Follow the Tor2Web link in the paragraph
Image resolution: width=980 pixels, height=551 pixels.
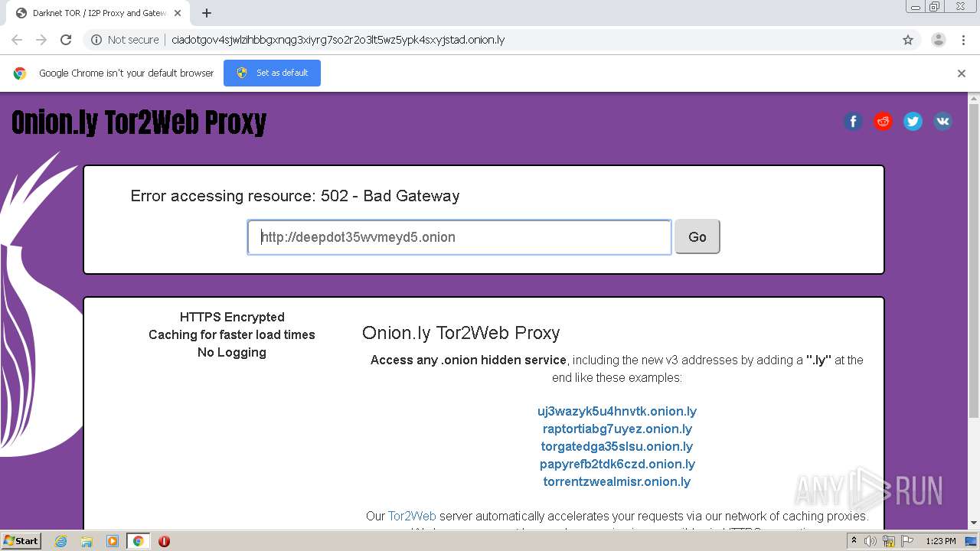412,516
